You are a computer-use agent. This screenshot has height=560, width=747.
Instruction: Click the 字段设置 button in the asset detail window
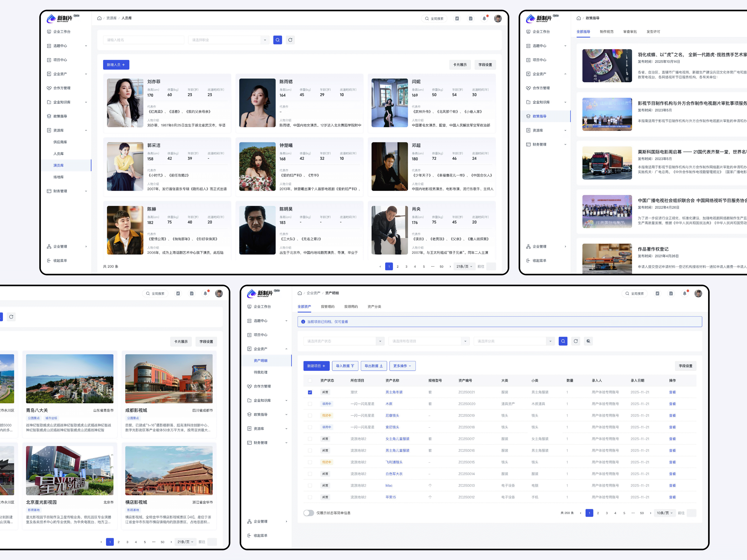coord(685,366)
